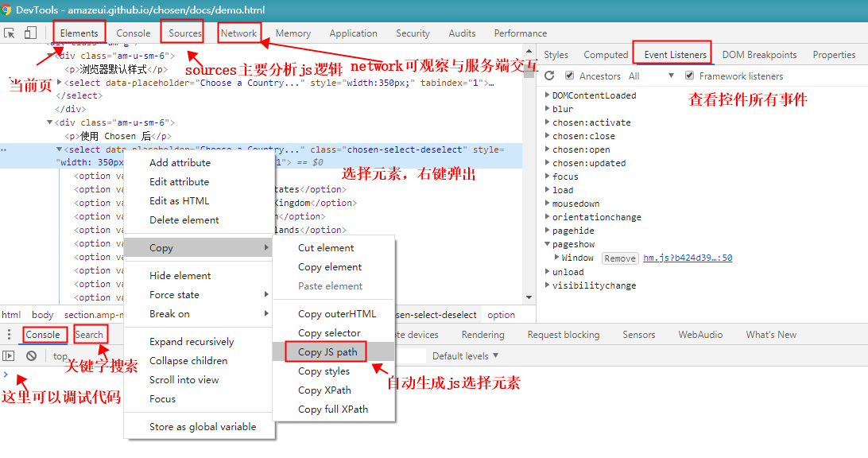Clear the console icon
868x458 pixels.
pyautogui.click(x=32, y=355)
